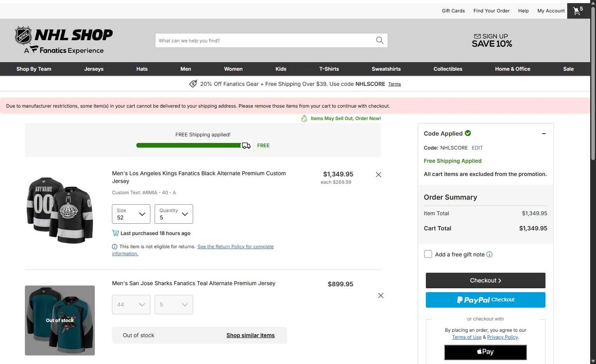Click the promo price-tag icon
This screenshot has height=364, width=596.
pyautogui.click(x=193, y=84)
